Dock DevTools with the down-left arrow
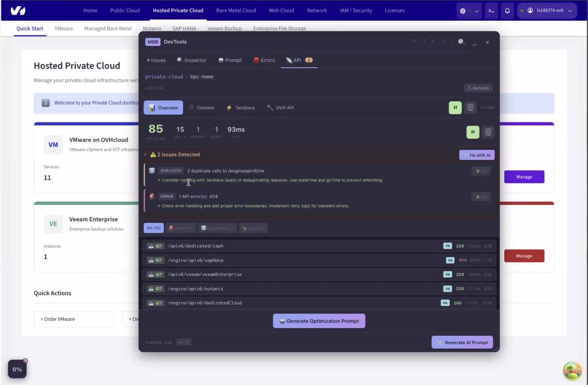Viewport: 588px width, 388px height. coord(434,41)
